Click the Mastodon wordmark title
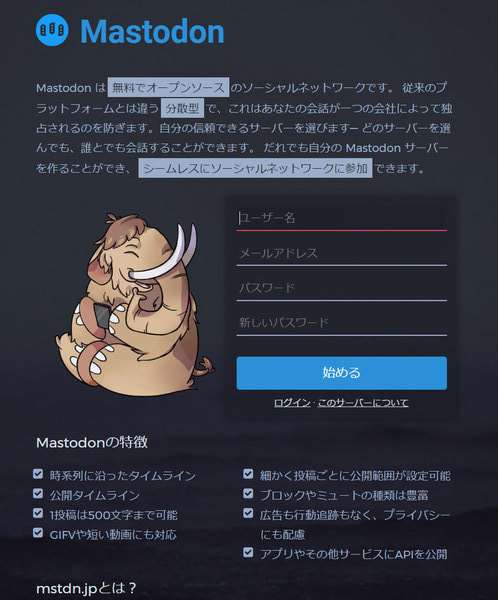The image size is (498, 600). pyautogui.click(x=152, y=31)
